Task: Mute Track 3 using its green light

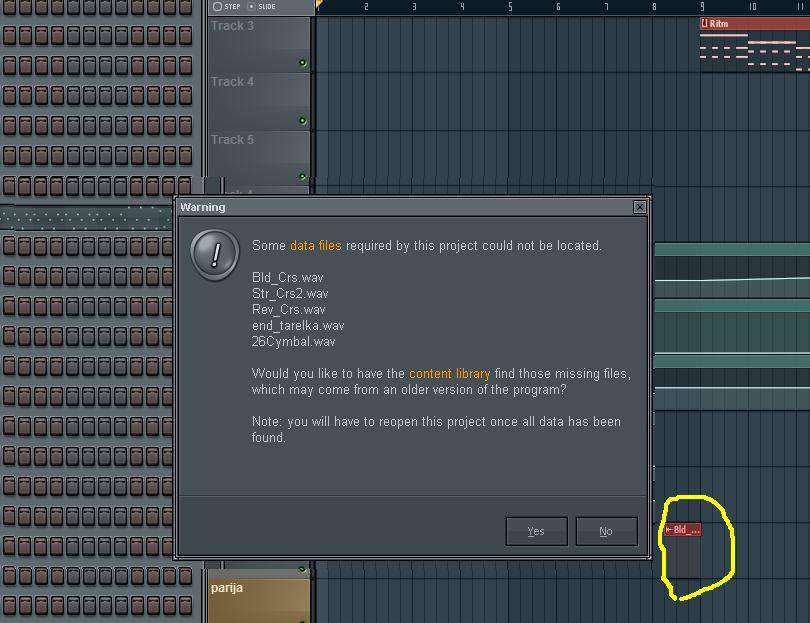Action: (x=303, y=63)
